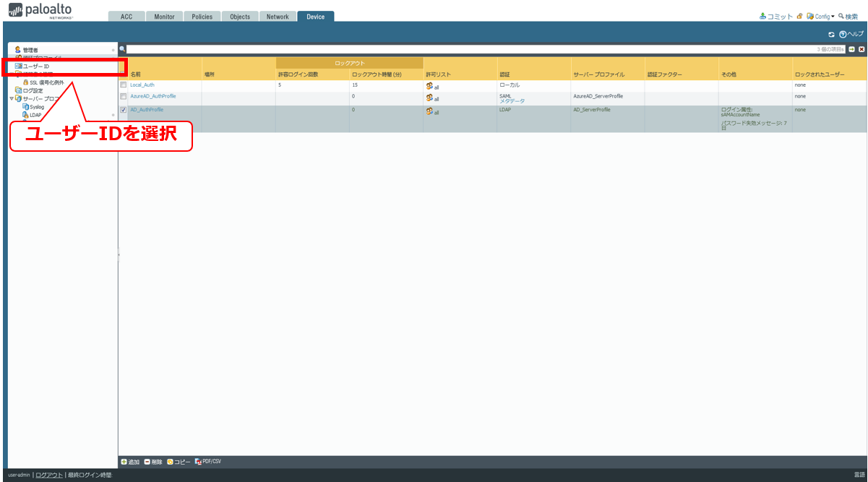Screen dimensions: 868x482
Task: Open ヘルプ help
Action: point(851,34)
